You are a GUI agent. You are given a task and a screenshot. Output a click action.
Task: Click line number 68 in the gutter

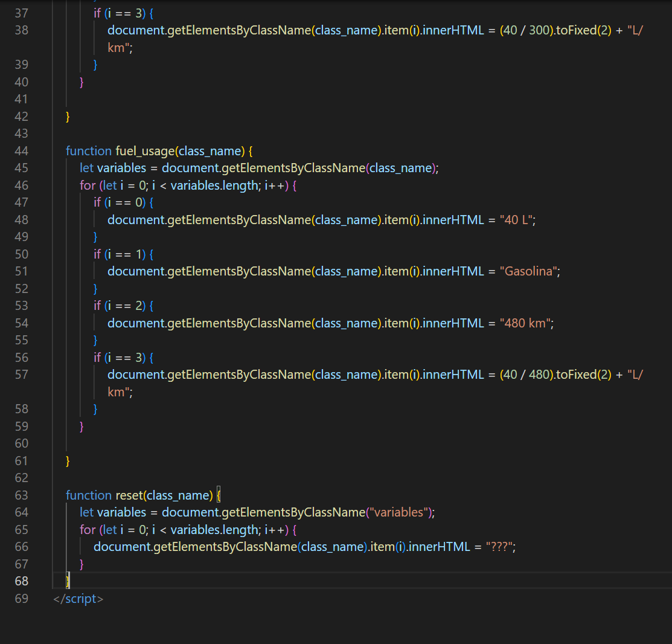click(21, 581)
